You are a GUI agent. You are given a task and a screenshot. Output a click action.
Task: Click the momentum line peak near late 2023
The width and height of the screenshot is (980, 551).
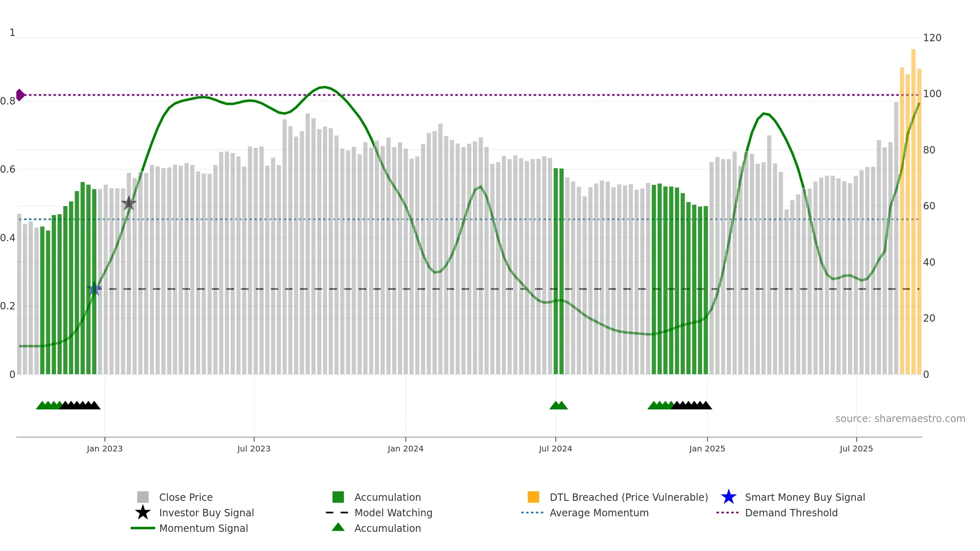pyautogui.click(x=325, y=87)
